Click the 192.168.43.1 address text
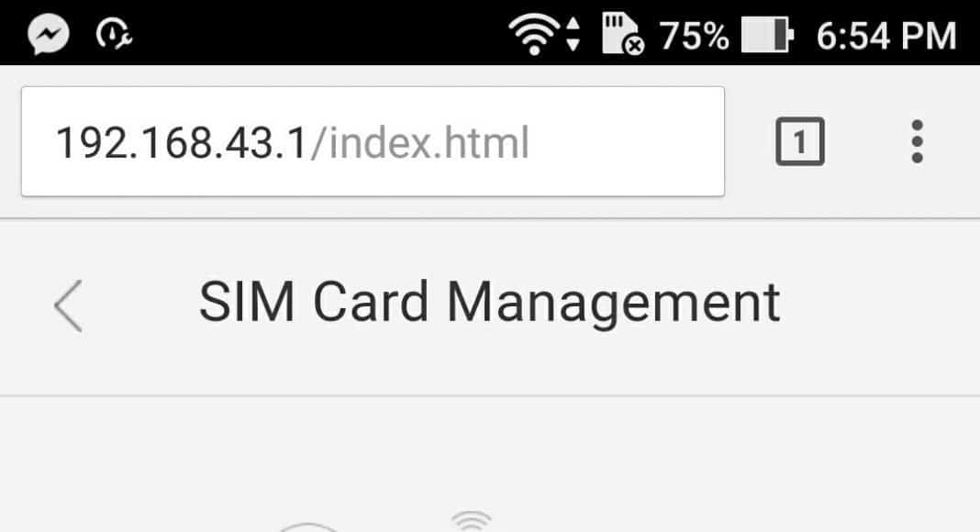980x532 pixels. tap(182, 143)
